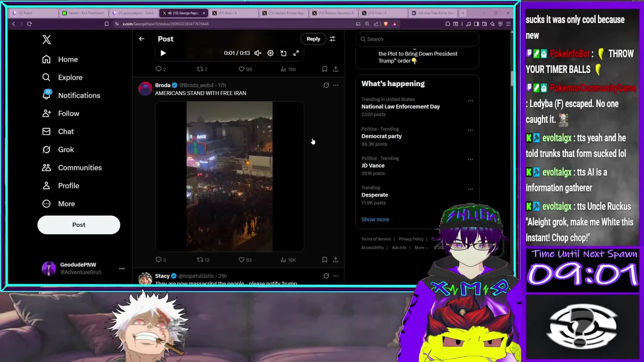The height and width of the screenshot is (362, 644).
Task: Unmute the video player audio
Action: (258, 53)
